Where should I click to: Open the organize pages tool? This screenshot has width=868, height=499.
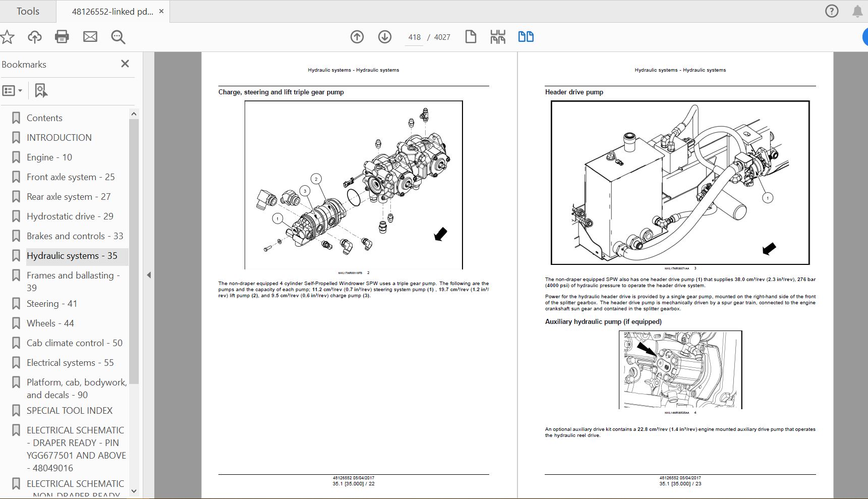pyautogui.click(x=497, y=37)
